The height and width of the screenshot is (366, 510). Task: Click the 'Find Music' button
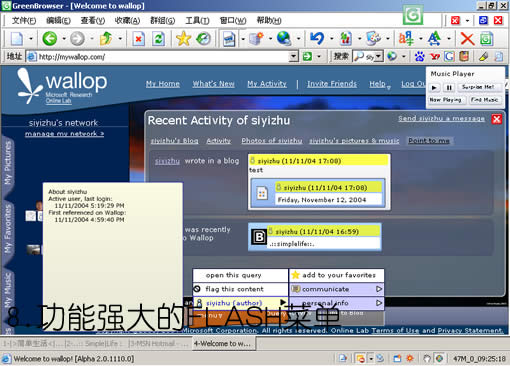[x=484, y=100]
